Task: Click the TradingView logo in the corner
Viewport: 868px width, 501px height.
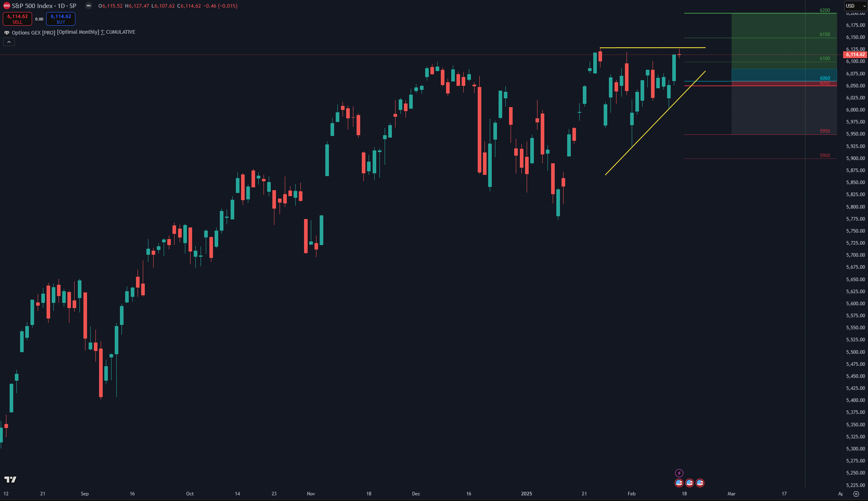Action: 10,479
